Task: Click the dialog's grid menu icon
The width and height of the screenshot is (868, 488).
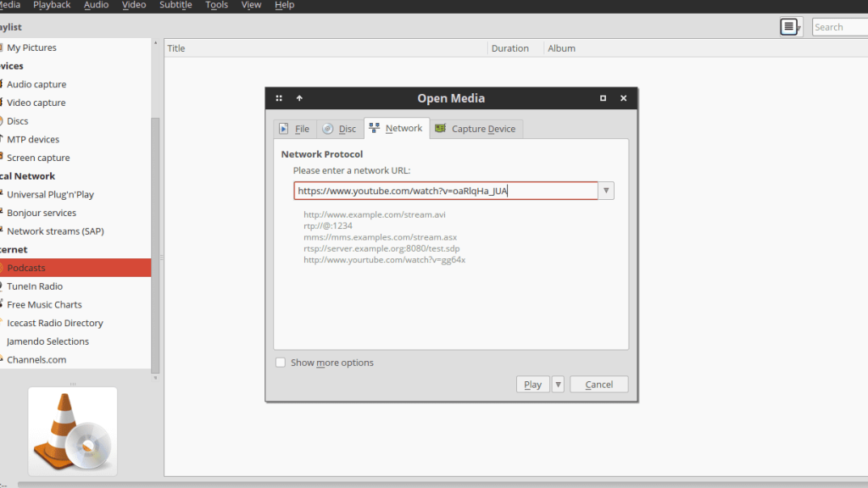Action: point(279,98)
